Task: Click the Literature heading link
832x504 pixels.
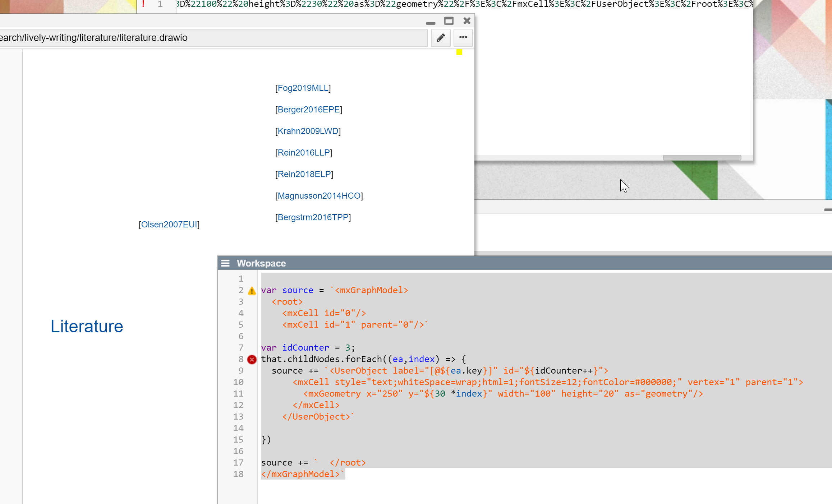Action: 87,326
